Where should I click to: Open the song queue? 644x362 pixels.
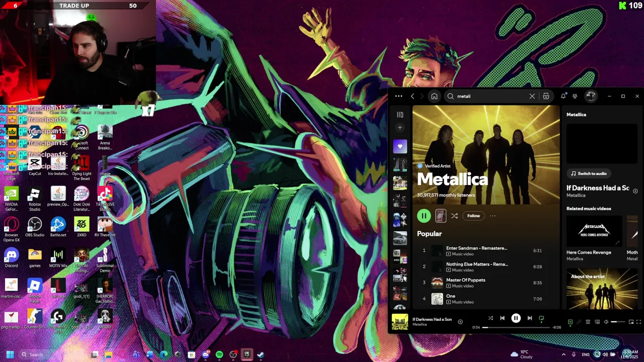tap(588, 322)
